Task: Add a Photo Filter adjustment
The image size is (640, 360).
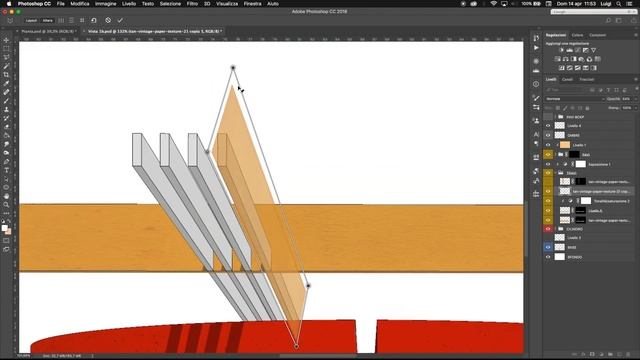Action: (581, 59)
